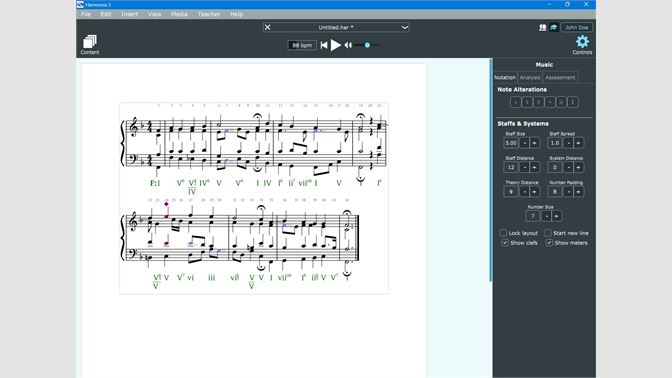Increase Number Padding with plus
The width and height of the screenshot is (672, 378).
578,192
